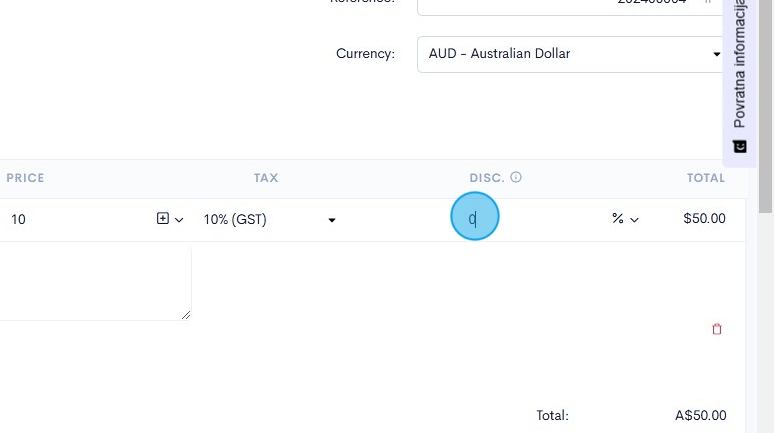The width and height of the screenshot is (774, 433).
Task: Click the TAX column header
Action: point(266,178)
